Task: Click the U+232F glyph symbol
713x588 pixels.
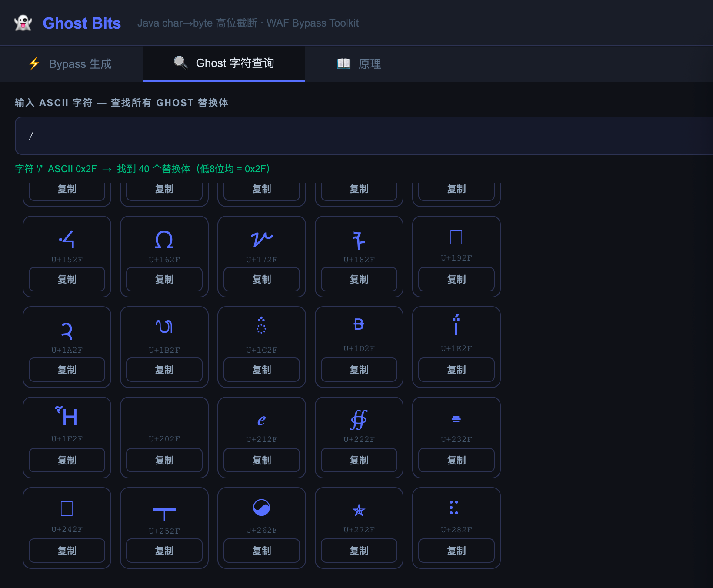Action: [456, 419]
